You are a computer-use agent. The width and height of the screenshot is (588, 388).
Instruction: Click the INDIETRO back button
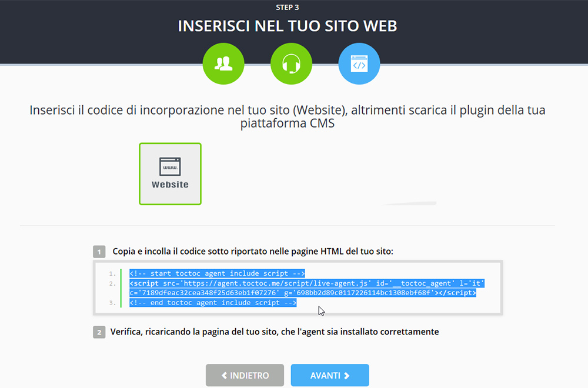coord(245,375)
